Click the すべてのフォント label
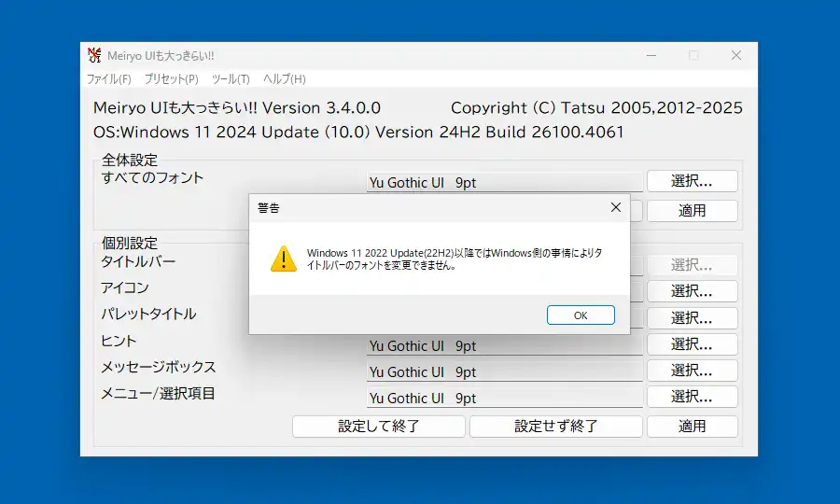The image size is (840, 504). click(153, 178)
